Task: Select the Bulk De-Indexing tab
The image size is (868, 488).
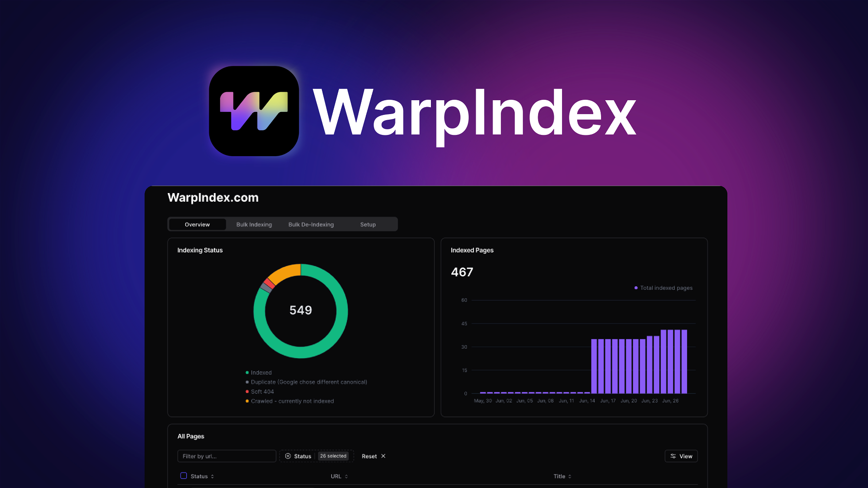Action: [311, 224]
